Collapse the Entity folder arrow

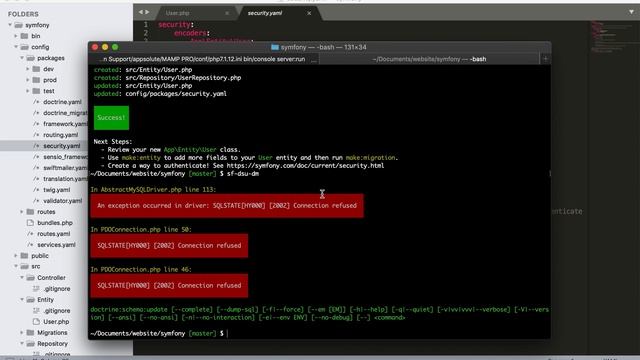pos(22,300)
